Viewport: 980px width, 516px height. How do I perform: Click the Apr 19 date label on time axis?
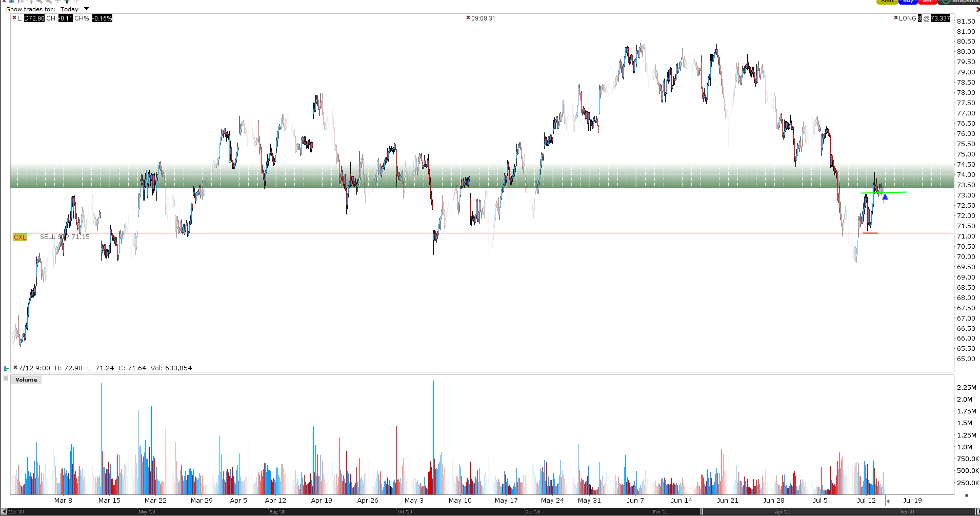tap(322, 500)
